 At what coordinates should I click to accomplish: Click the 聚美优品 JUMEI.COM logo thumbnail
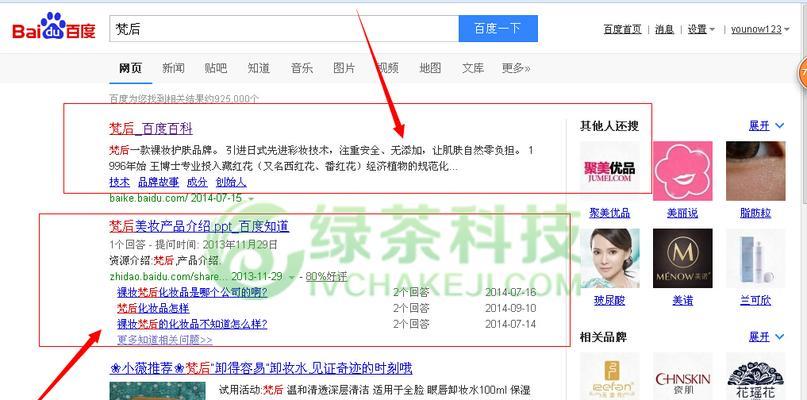(x=610, y=170)
